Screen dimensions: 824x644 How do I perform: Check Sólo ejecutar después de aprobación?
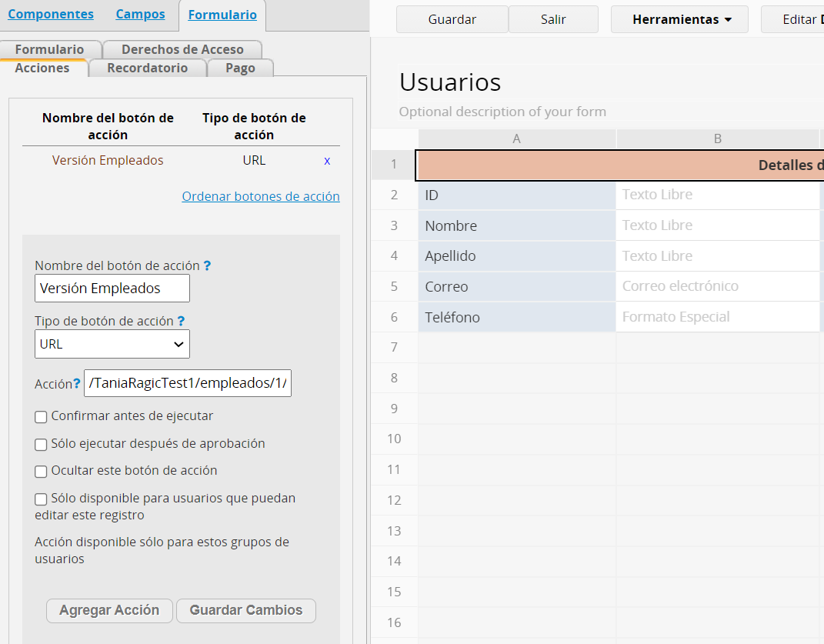point(42,444)
